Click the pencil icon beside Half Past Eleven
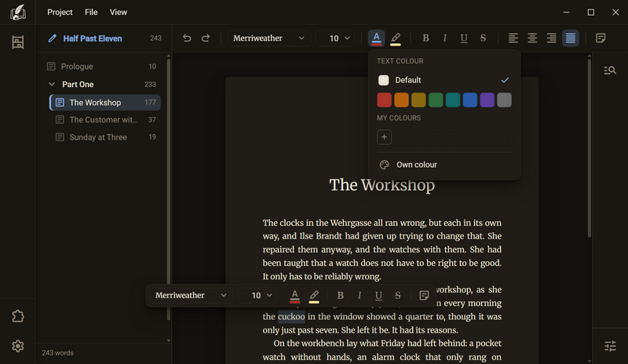 click(52, 38)
